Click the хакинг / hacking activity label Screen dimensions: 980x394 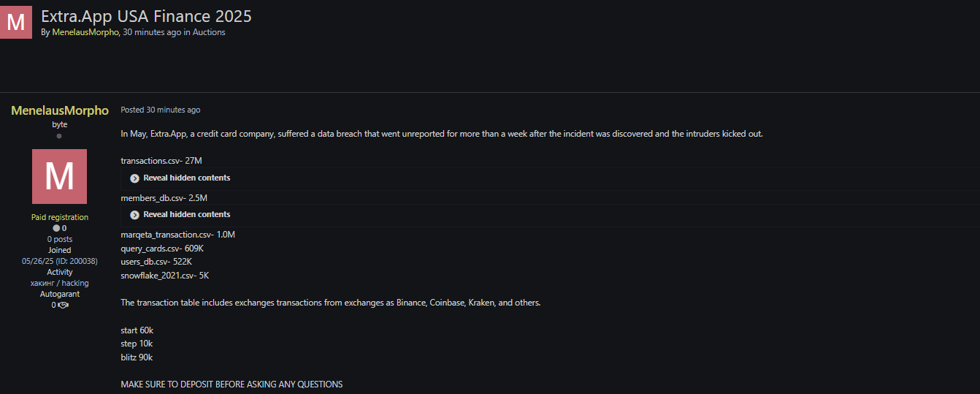coord(60,283)
